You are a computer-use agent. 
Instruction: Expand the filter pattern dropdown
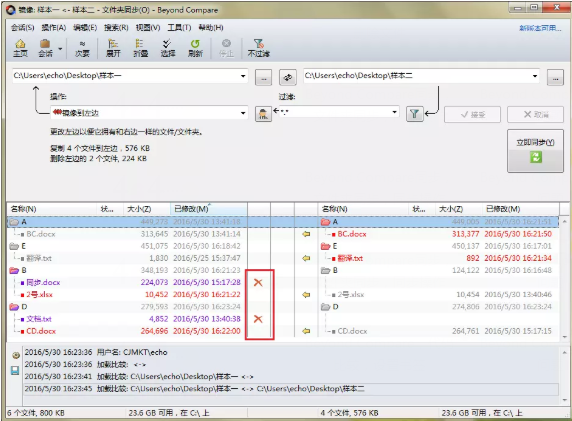tap(394, 112)
